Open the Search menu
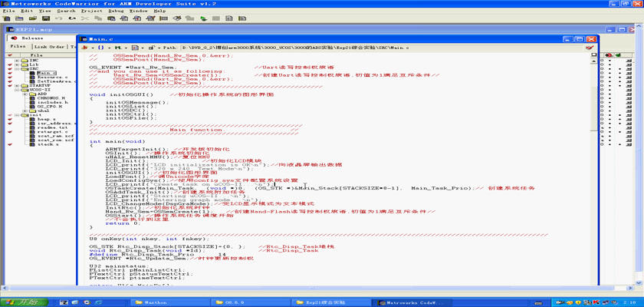This screenshot has height=307, width=644. click(66, 11)
